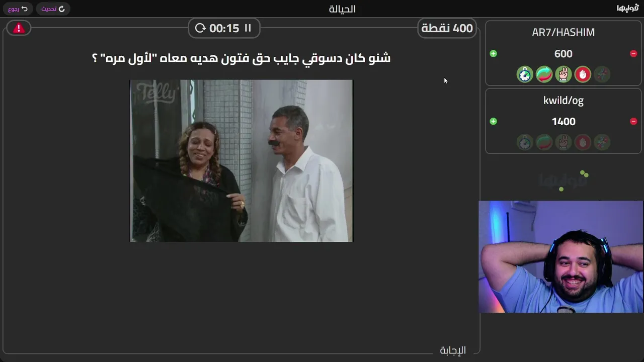The height and width of the screenshot is (362, 644).
Task: Click the question text about دسوقي
Action: 242,58
